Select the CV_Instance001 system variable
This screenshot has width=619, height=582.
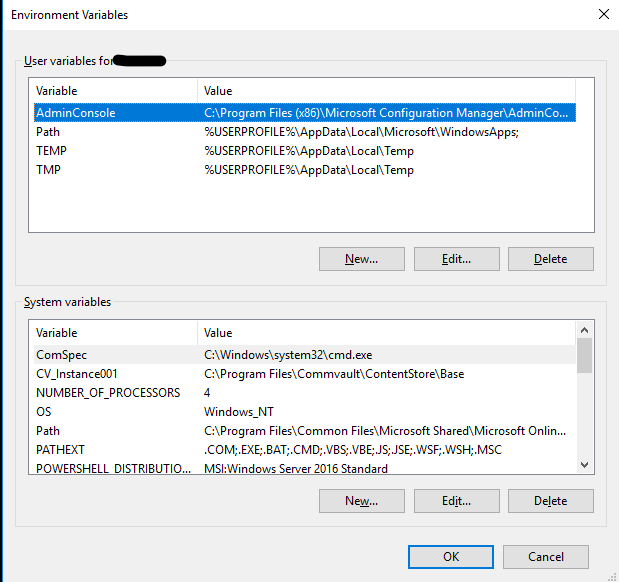(x=305, y=374)
